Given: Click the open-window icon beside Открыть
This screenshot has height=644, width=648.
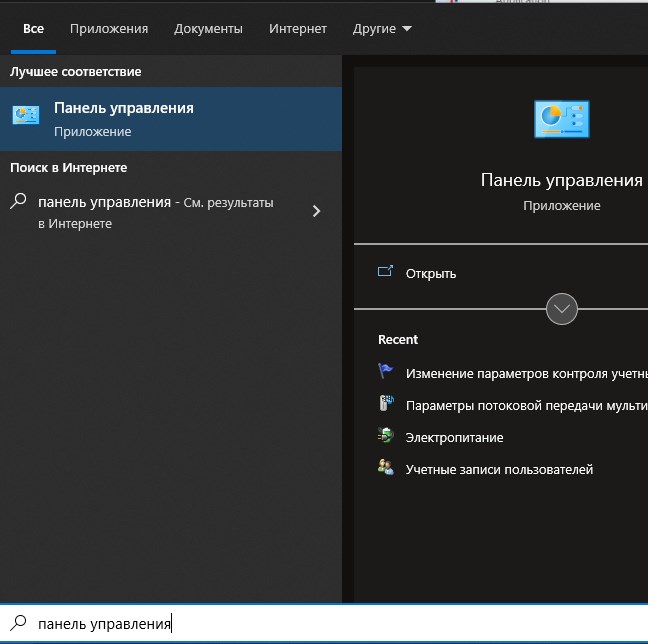Looking at the screenshot, I should (x=385, y=272).
